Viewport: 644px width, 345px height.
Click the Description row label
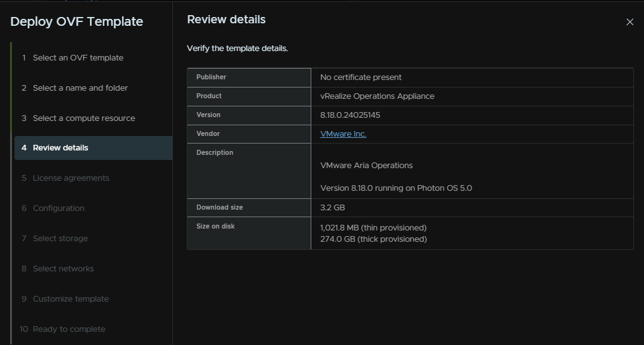click(214, 152)
